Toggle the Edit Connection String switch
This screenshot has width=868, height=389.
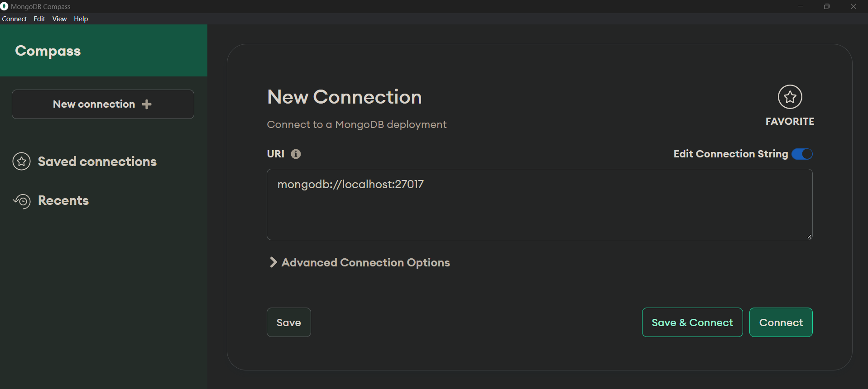coord(802,154)
